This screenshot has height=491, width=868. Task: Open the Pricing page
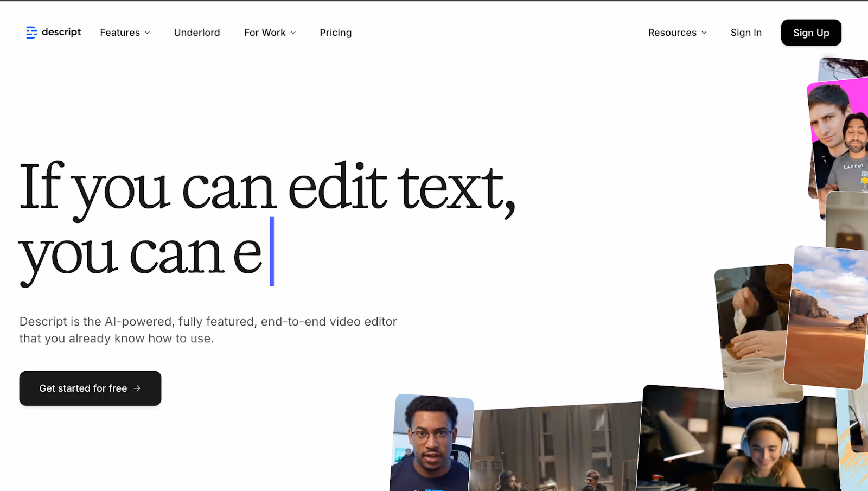[335, 33]
